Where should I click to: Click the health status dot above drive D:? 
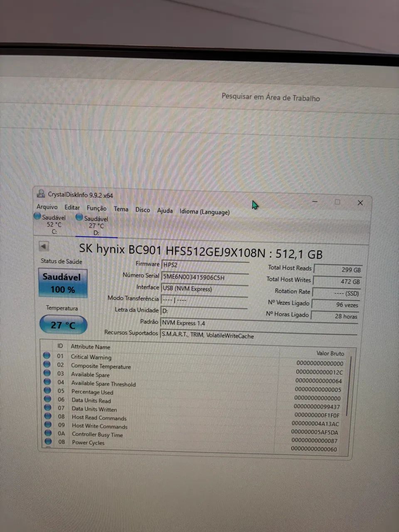[79, 217]
